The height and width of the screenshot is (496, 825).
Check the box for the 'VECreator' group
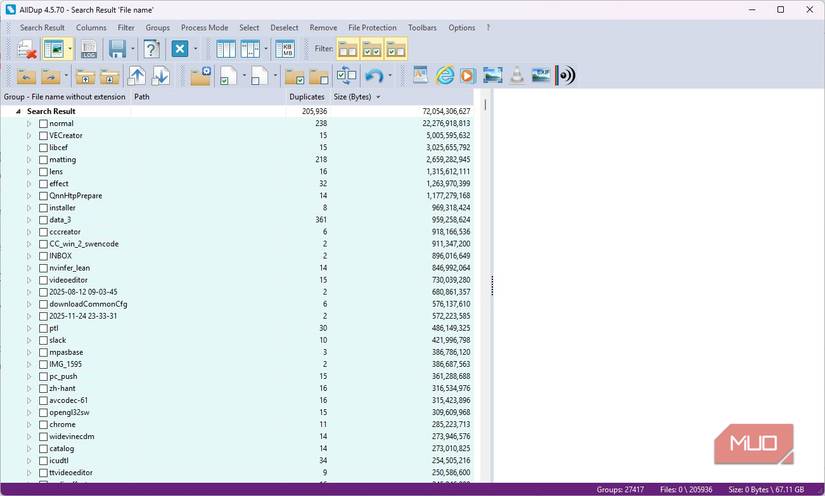tap(43, 136)
